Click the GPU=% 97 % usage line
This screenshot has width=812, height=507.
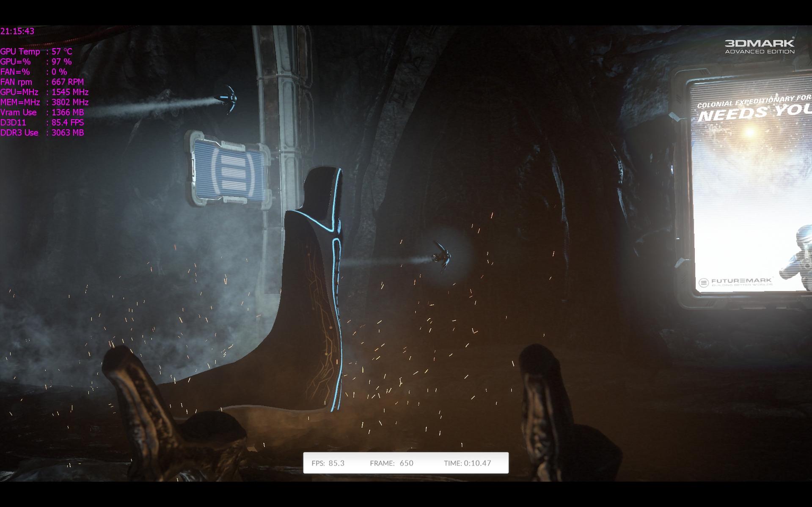point(36,62)
